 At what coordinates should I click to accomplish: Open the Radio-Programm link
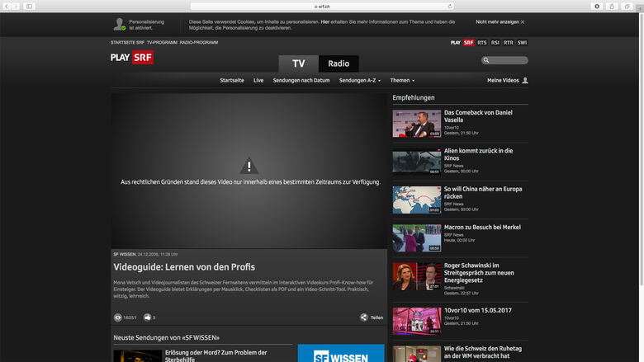(199, 42)
